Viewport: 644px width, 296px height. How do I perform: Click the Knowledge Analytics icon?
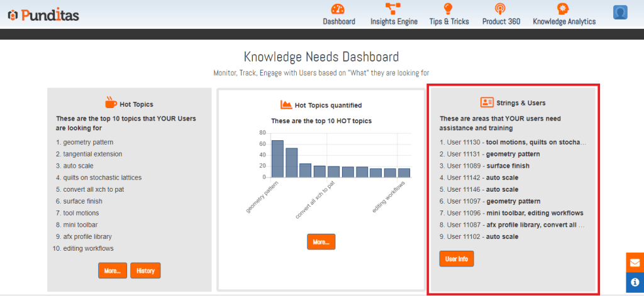coord(563,9)
